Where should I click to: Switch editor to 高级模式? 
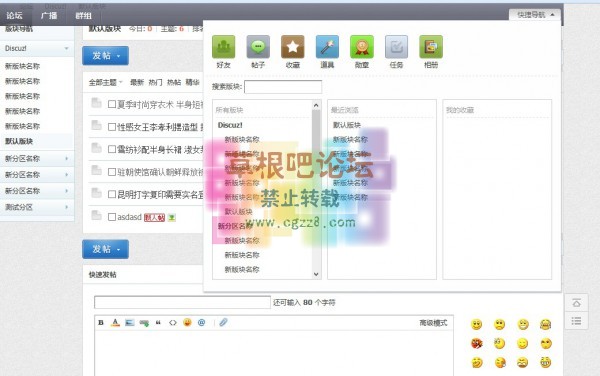(x=433, y=323)
